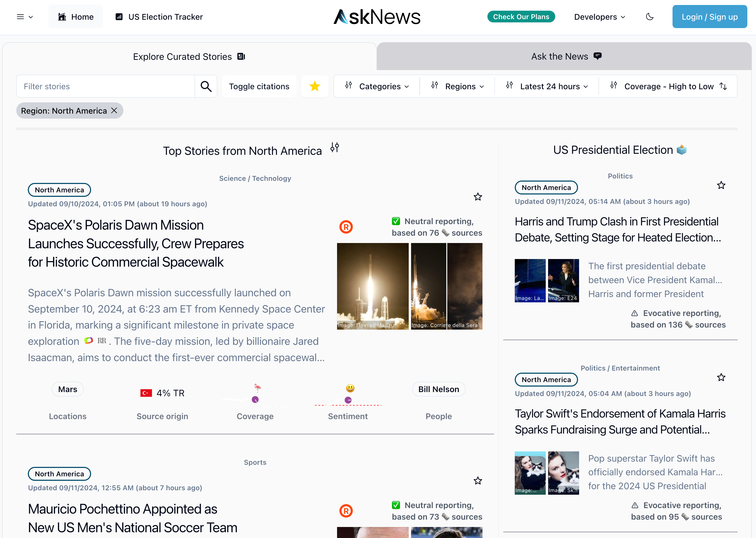Expand the Regions filter dropdown

coord(457,86)
